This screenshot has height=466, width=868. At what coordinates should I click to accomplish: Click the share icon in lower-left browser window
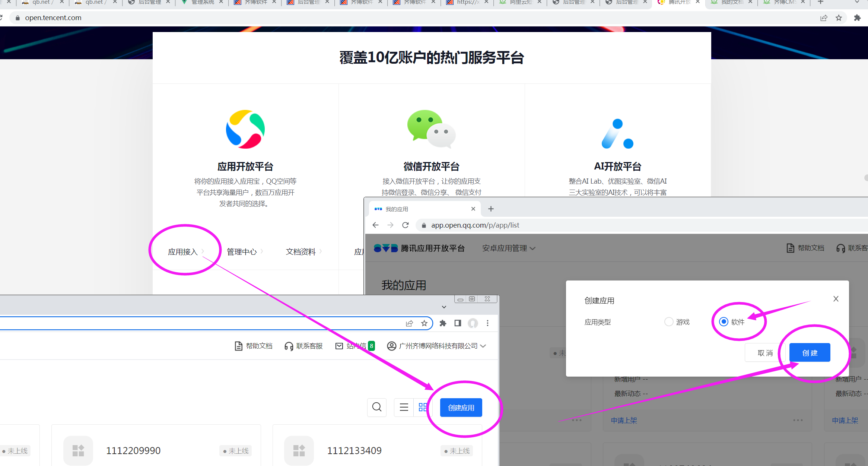[x=410, y=323]
